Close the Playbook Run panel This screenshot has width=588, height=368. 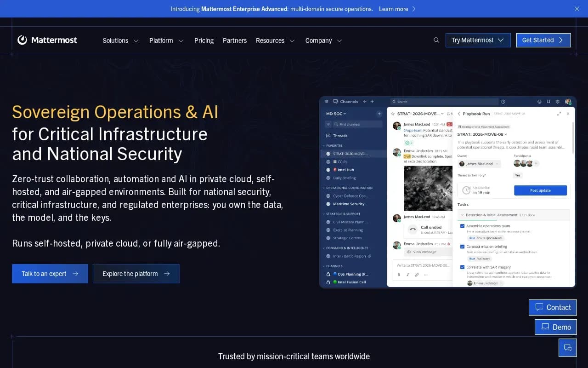568,114
